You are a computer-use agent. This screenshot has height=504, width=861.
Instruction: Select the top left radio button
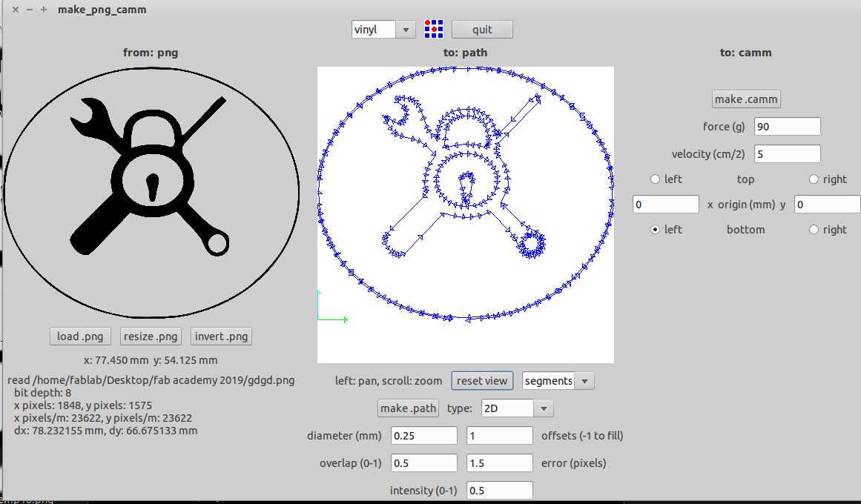point(655,179)
